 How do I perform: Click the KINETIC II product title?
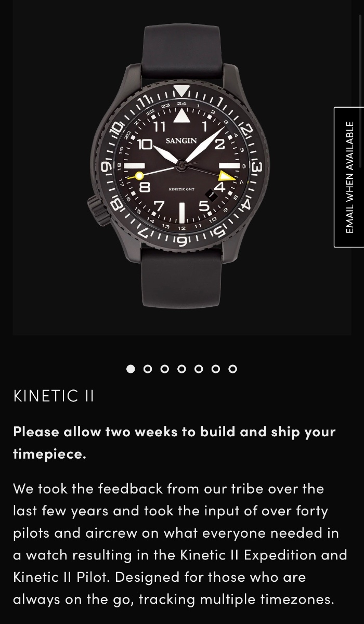pyautogui.click(x=54, y=396)
